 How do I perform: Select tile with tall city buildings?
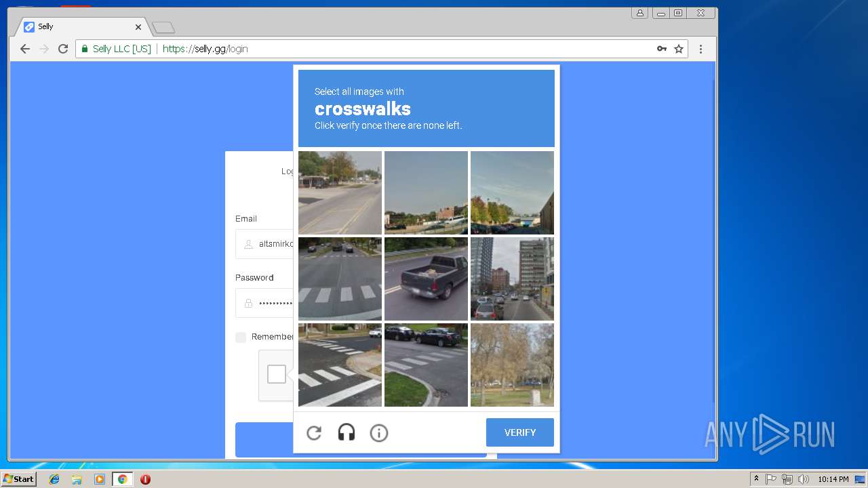[512, 279]
